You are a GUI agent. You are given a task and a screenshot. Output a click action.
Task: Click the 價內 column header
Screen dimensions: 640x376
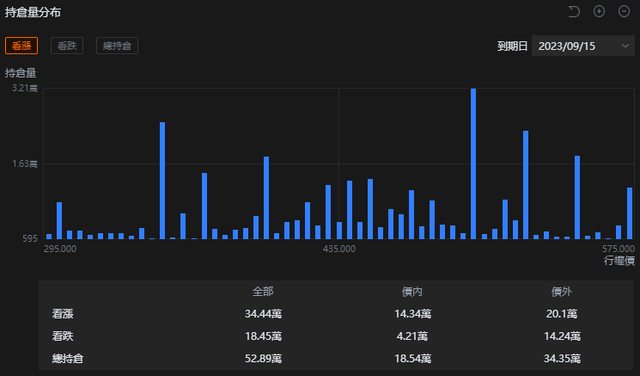412,291
